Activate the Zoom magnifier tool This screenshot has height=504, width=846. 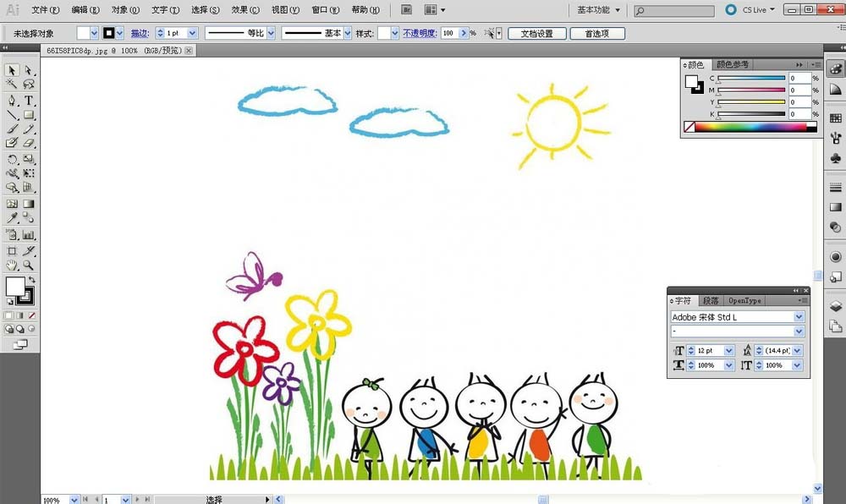29,266
